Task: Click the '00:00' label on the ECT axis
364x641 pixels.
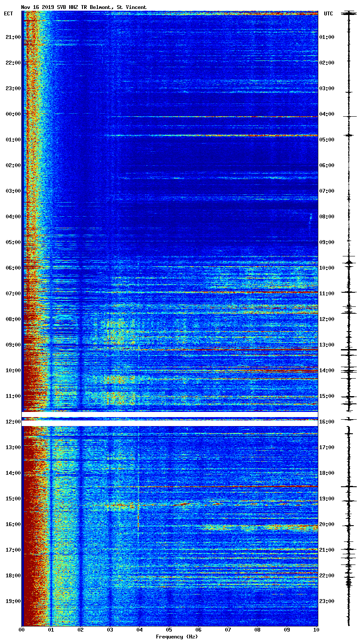Action: pos(13,114)
